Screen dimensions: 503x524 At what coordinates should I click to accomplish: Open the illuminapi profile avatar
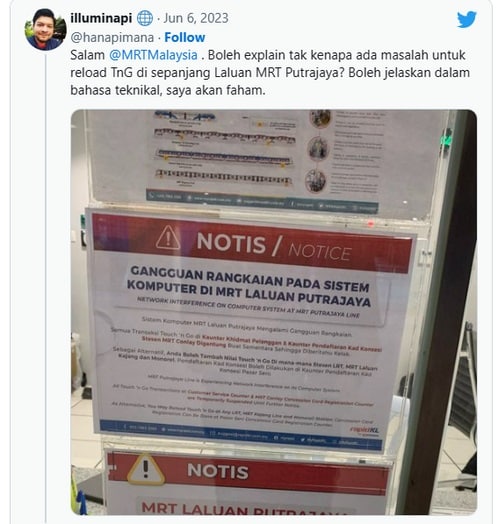tap(46, 29)
